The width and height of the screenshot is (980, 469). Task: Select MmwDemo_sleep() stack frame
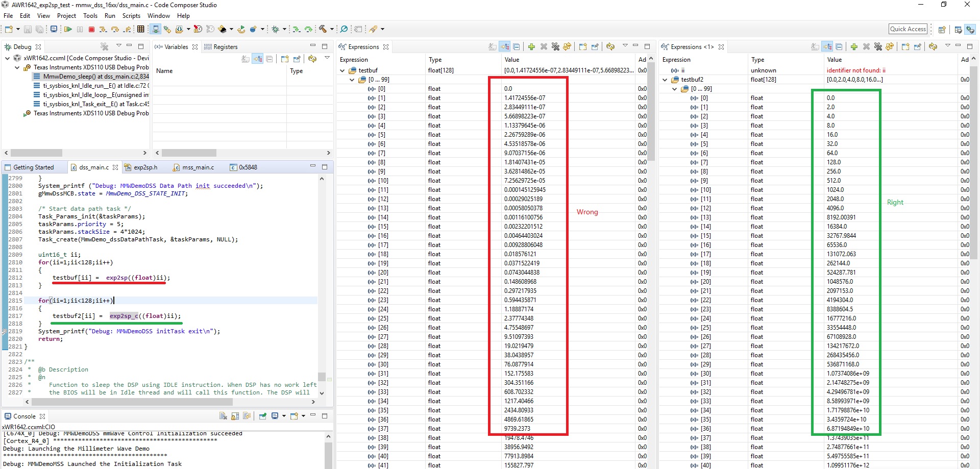(x=91, y=77)
